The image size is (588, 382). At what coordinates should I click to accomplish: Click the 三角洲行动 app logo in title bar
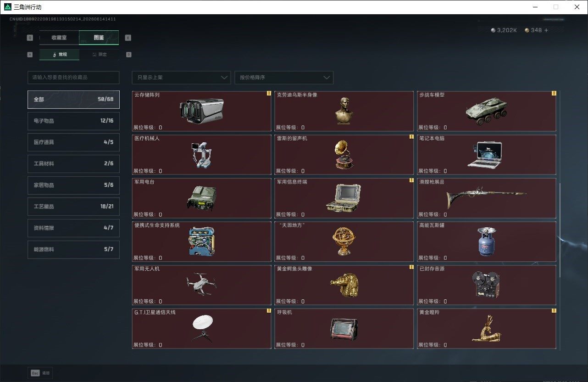(x=8, y=7)
